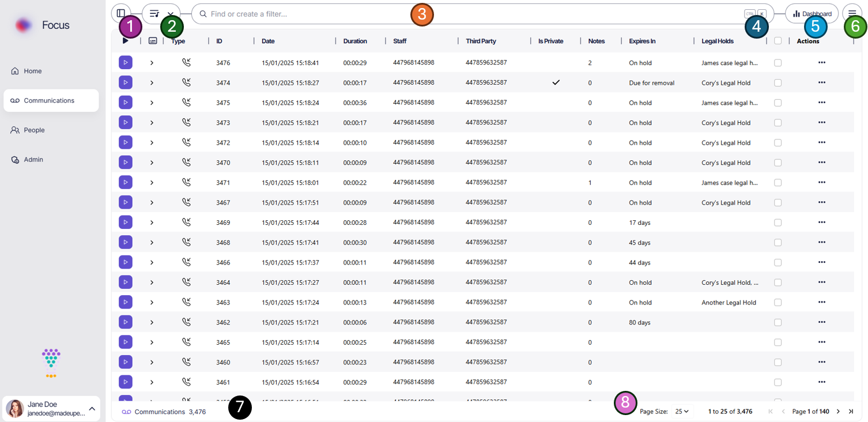868x422 pixels.
Task: Click the hamburger menu icon at top right
Action: (852, 13)
